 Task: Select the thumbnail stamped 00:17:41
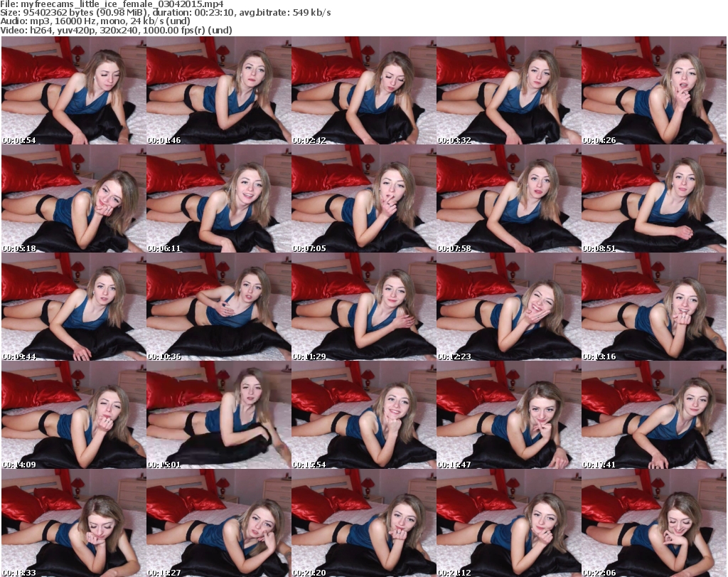coord(654,415)
